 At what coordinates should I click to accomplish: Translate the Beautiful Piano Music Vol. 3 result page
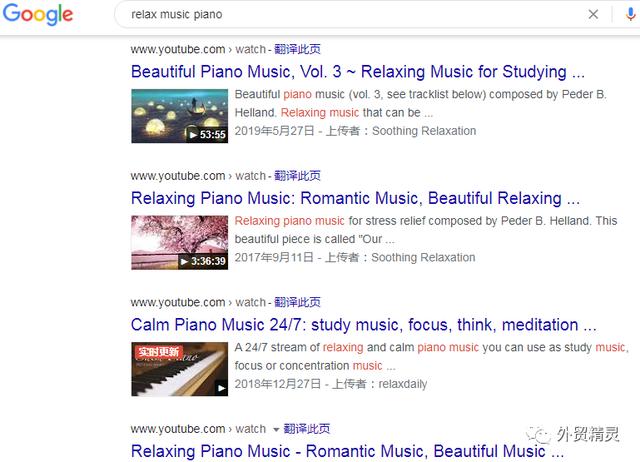click(297, 49)
